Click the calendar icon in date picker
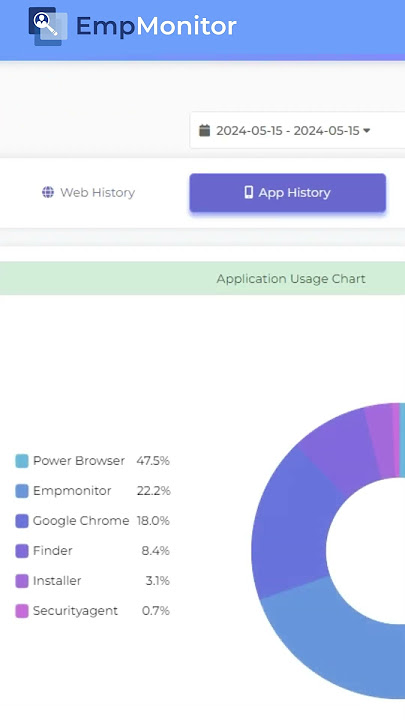The height and width of the screenshot is (720, 405). coord(204,130)
